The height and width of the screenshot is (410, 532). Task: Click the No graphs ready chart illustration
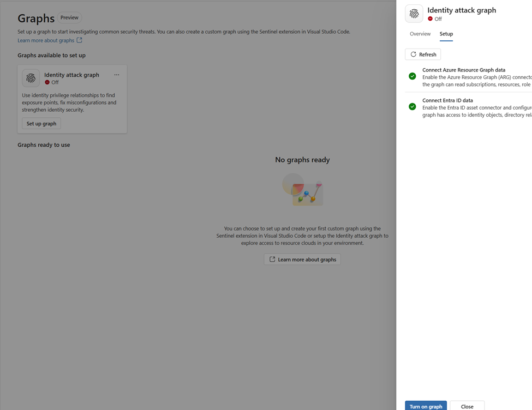(x=303, y=190)
